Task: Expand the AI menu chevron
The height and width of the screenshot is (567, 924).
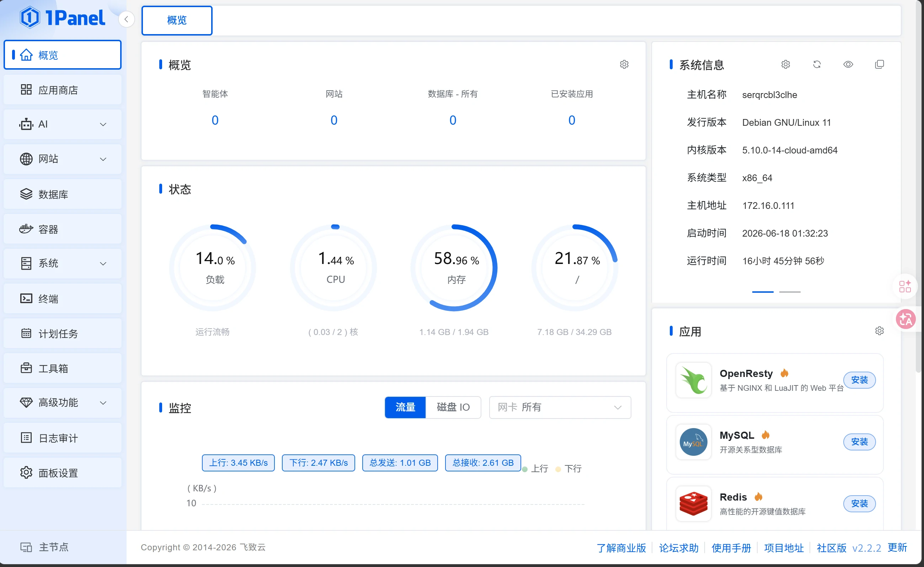Action: pos(103,124)
